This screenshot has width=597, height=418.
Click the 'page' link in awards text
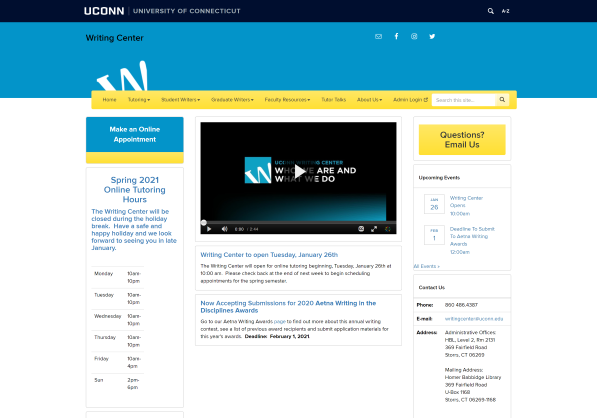(x=280, y=322)
